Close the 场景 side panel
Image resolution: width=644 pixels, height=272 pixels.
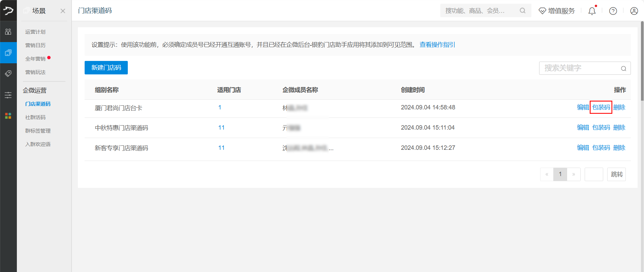(x=63, y=11)
